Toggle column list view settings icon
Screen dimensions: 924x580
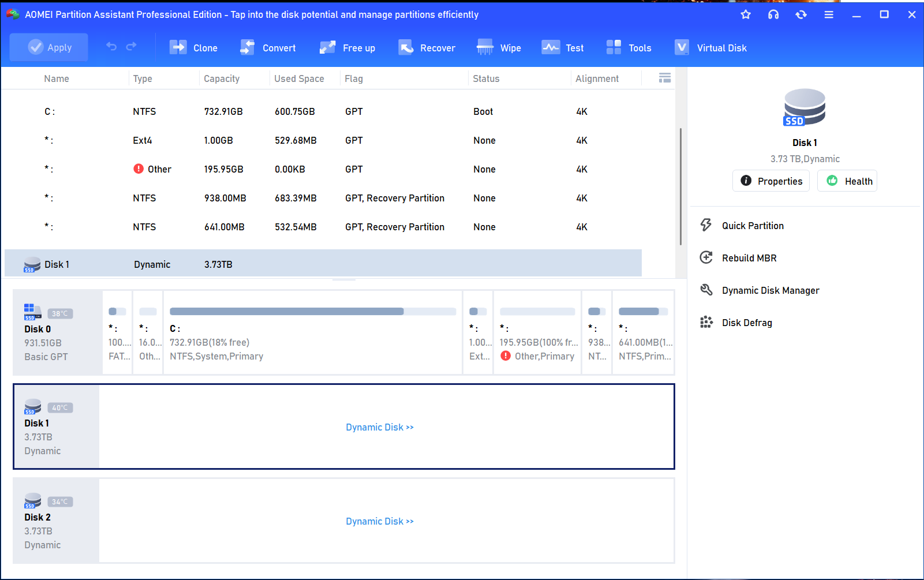[x=665, y=78]
